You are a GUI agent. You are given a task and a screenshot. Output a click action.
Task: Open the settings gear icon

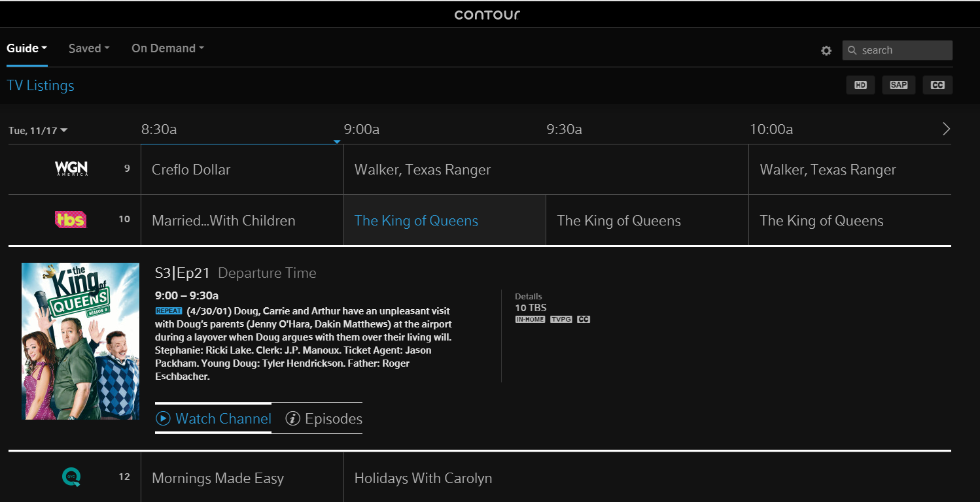pos(826,50)
